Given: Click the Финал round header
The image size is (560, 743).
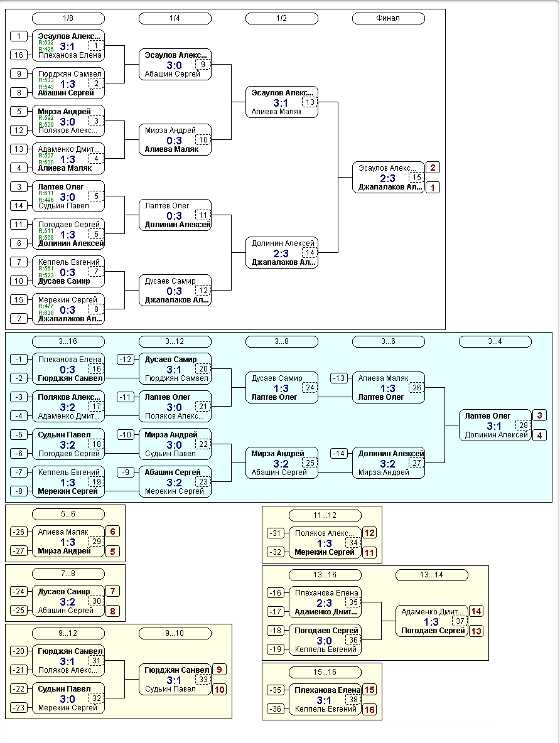Looking at the screenshot, I should point(389,18).
